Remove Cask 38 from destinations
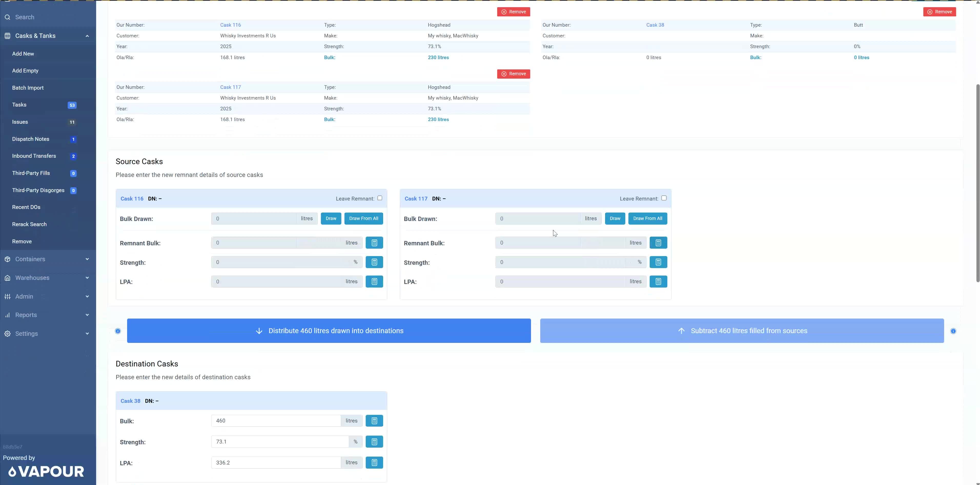980x485 pixels. 939,12
